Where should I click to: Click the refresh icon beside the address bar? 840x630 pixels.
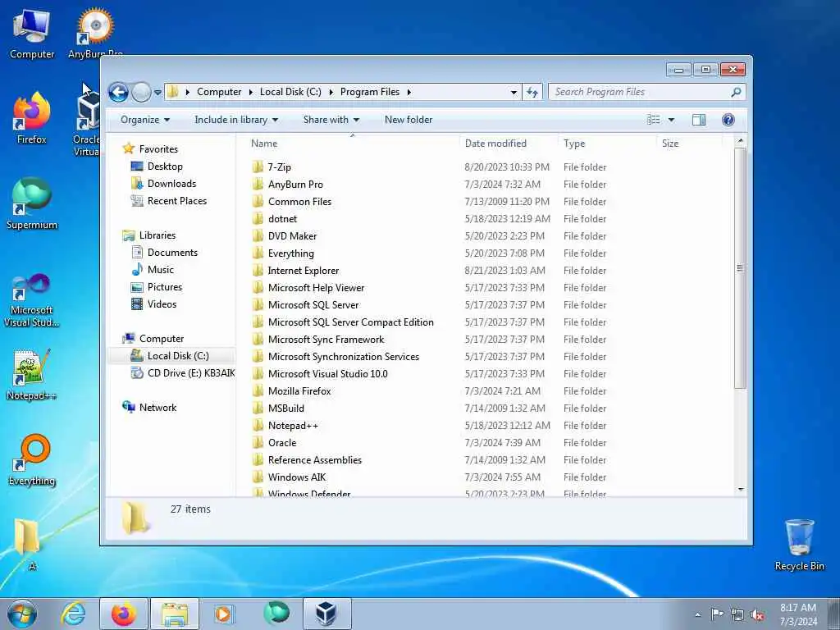532,92
